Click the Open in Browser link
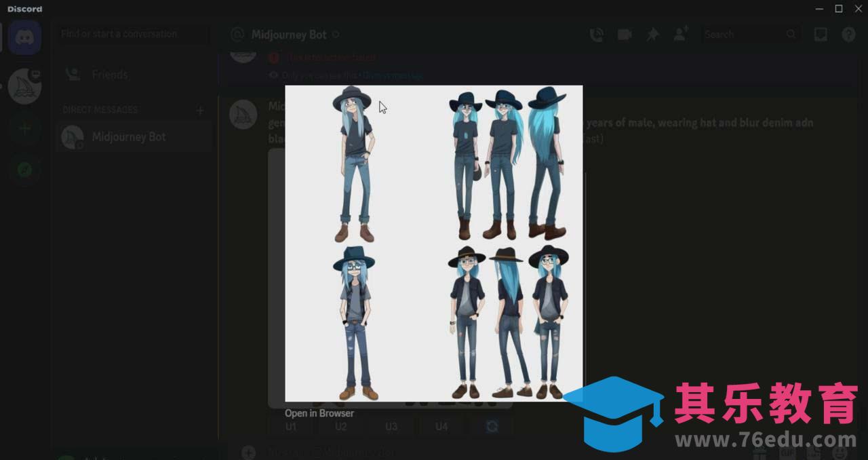868x460 pixels. [319, 413]
